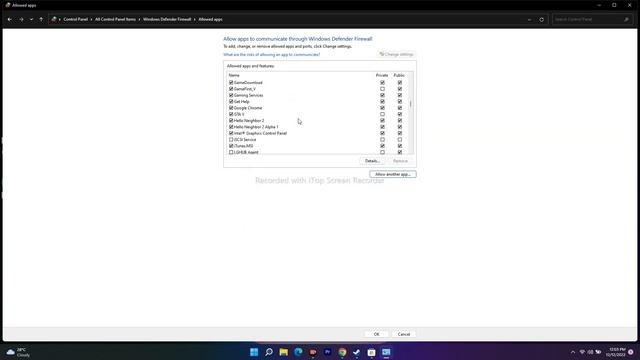Toggle the GameDownload name checkbox
This screenshot has height=360, width=640.
231,82
